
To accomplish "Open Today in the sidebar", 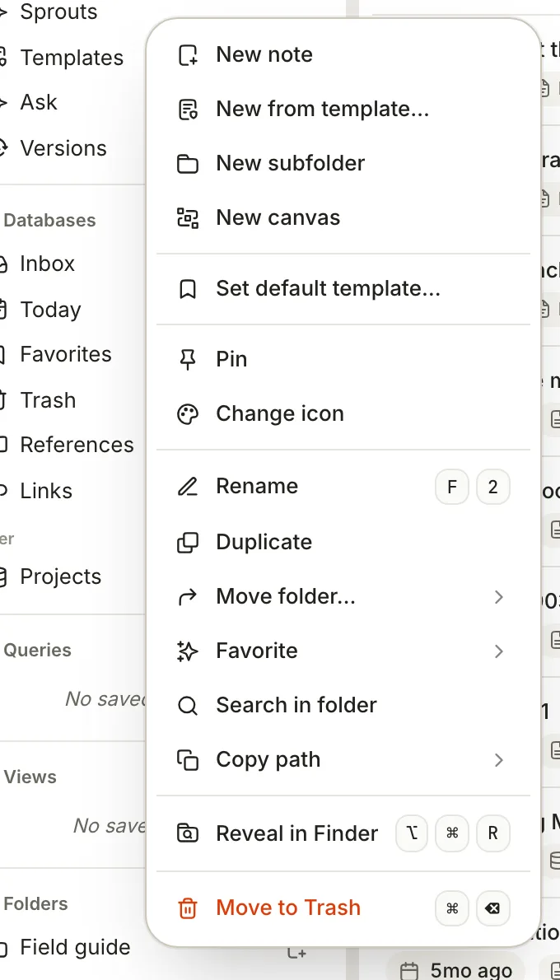I will tap(50, 310).
